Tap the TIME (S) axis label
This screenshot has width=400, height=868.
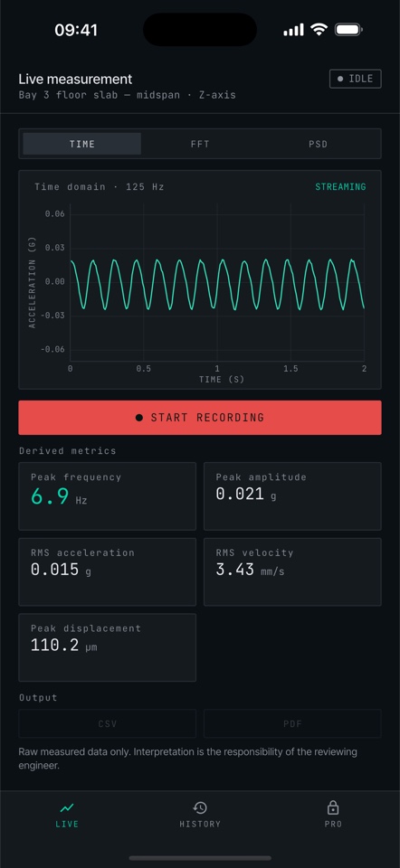pyautogui.click(x=222, y=379)
